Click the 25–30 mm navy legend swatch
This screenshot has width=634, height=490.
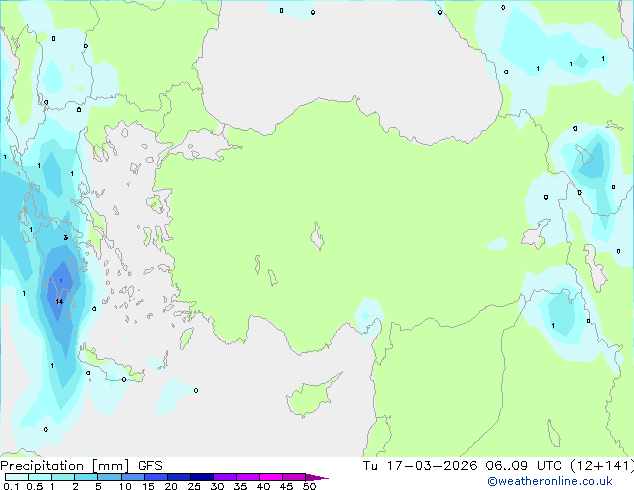pos(202,477)
